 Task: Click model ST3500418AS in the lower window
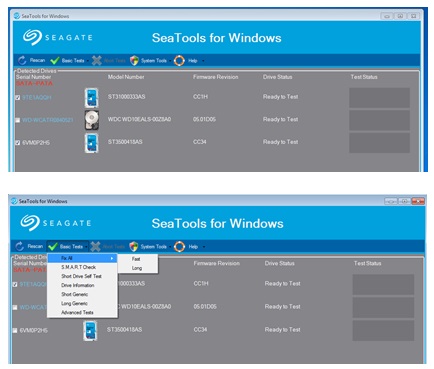click(x=124, y=329)
